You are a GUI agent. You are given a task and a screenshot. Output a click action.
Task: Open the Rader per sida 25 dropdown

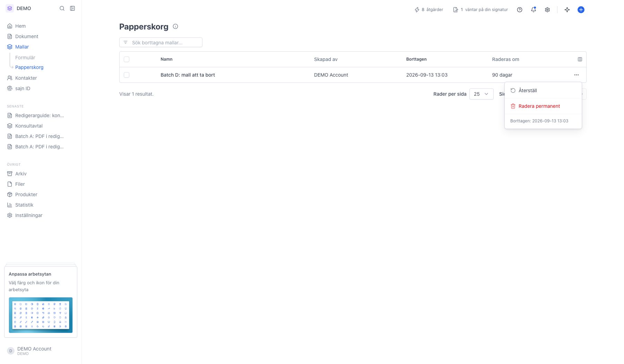pyautogui.click(x=481, y=94)
